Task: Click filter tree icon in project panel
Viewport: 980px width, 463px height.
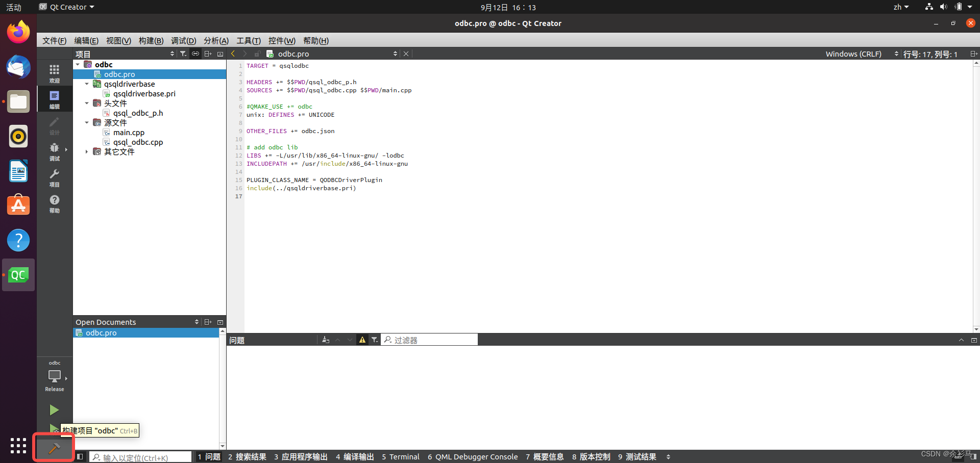Action: [183, 54]
